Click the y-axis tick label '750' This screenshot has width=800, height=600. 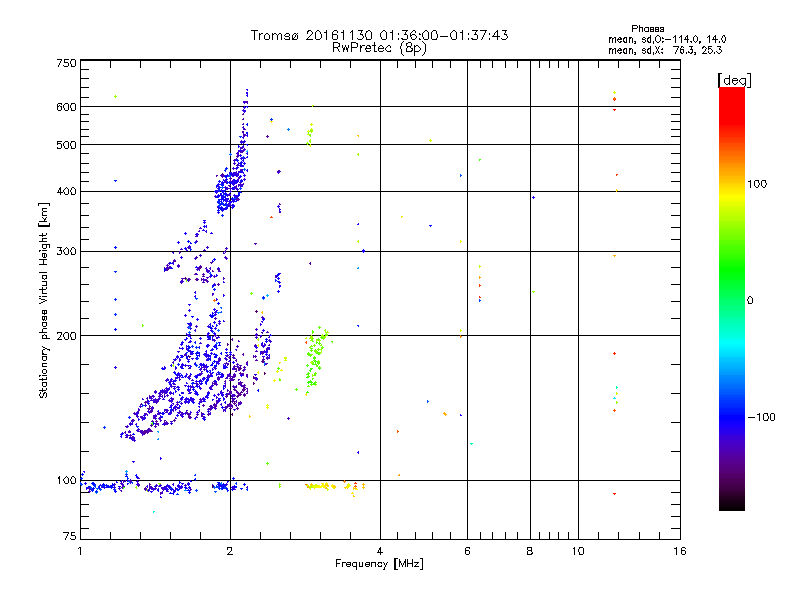(66, 63)
